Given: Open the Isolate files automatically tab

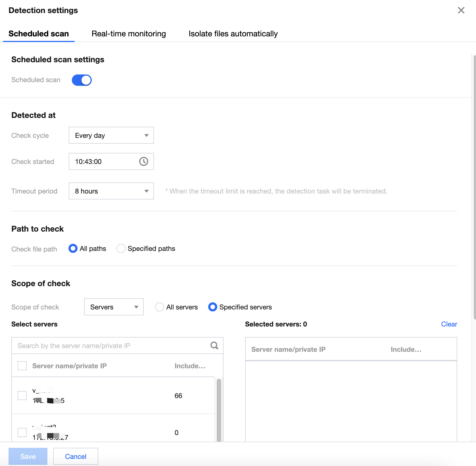Looking at the screenshot, I should (x=233, y=34).
